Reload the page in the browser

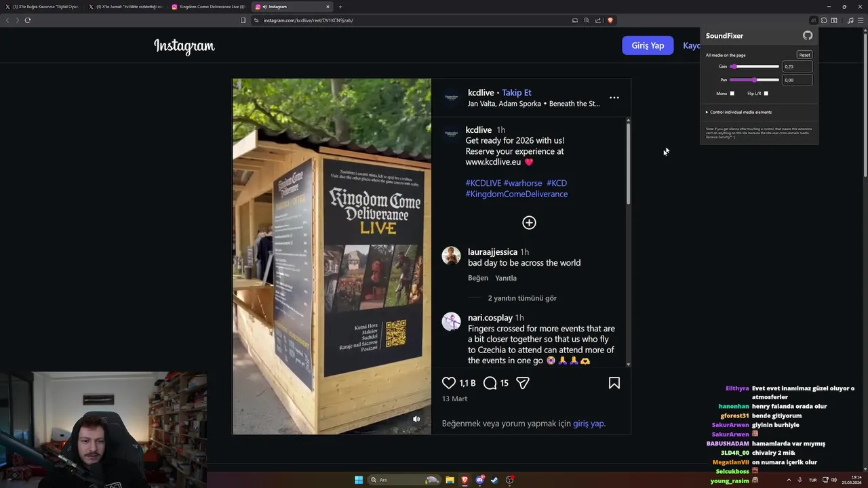[x=27, y=20]
